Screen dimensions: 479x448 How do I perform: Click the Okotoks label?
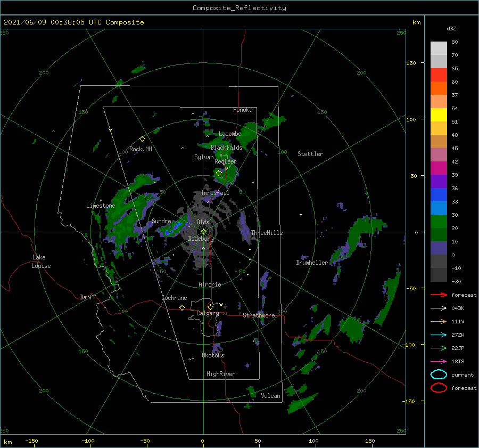tap(213, 355)
